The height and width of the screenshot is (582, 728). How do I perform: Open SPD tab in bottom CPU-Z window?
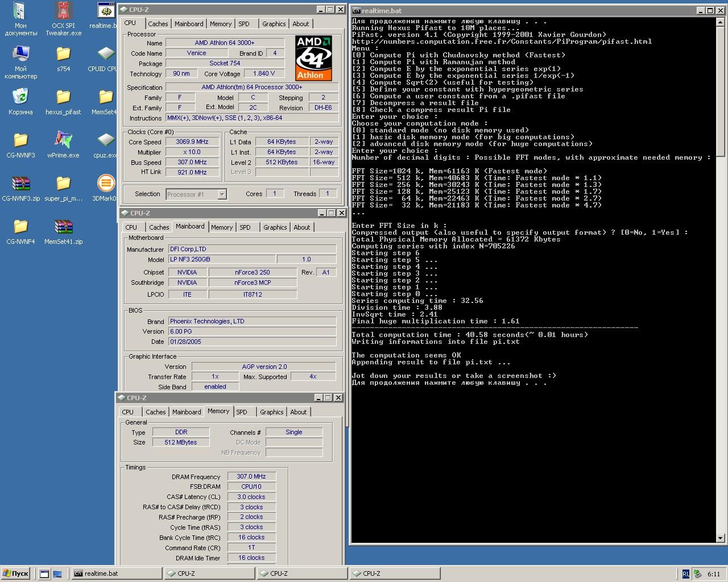(242, 412)
